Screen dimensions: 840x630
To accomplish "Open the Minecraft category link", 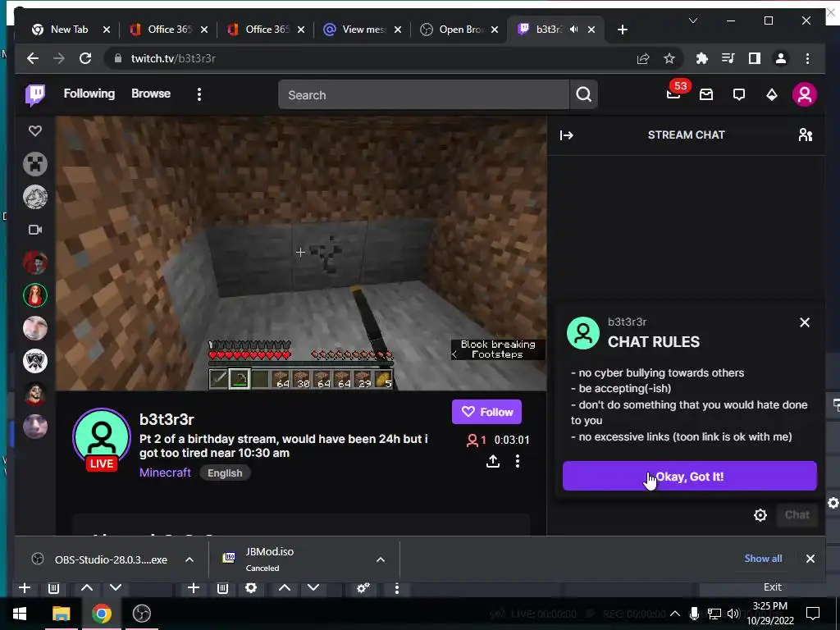I will tap(165, 472).
